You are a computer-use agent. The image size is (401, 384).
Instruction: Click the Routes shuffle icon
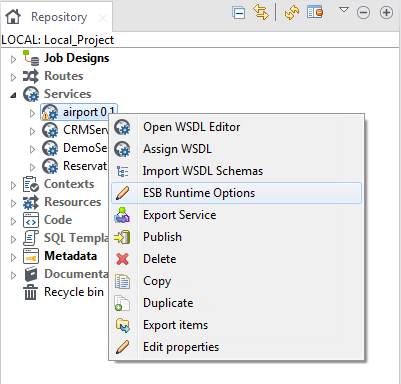[31, 76]
